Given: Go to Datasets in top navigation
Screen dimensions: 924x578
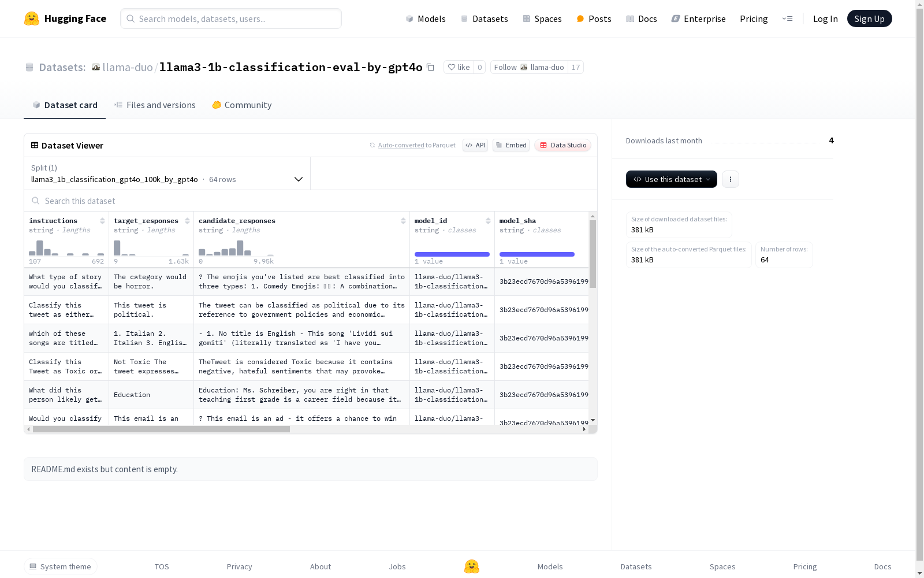Looking at the screenshot, I should [484, 18].
